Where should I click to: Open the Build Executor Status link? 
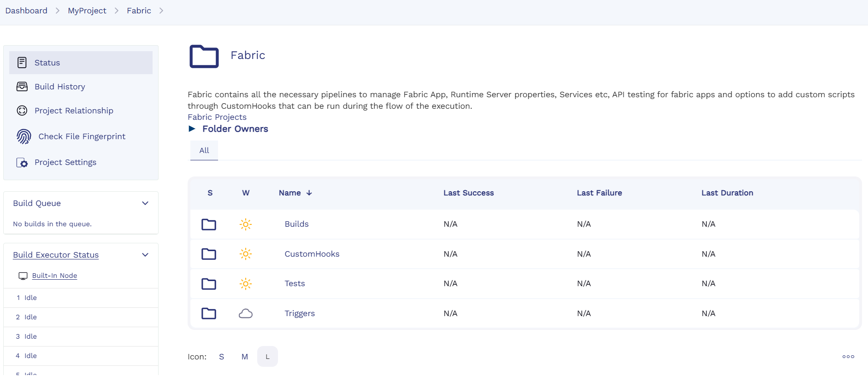pos(56,255)
